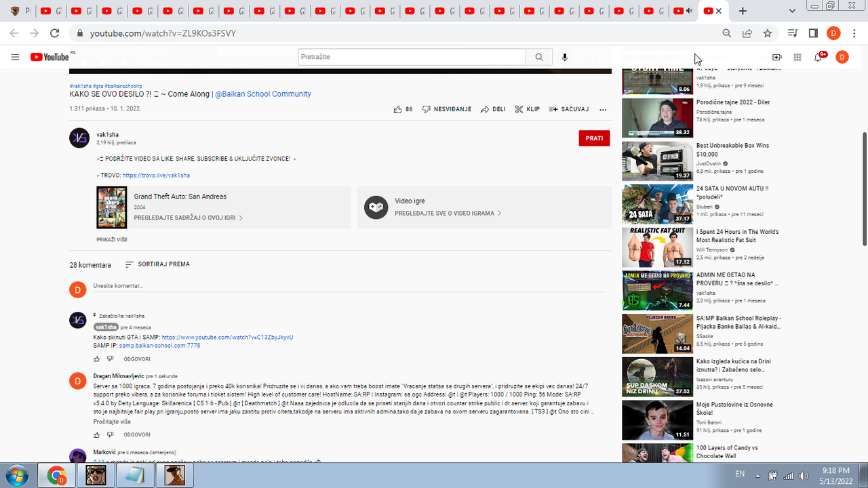The width and height of the screenshot is (868, 488).
Task: Reload the page in Chrome
Action: pyautogui.click(x=55, y=33)
